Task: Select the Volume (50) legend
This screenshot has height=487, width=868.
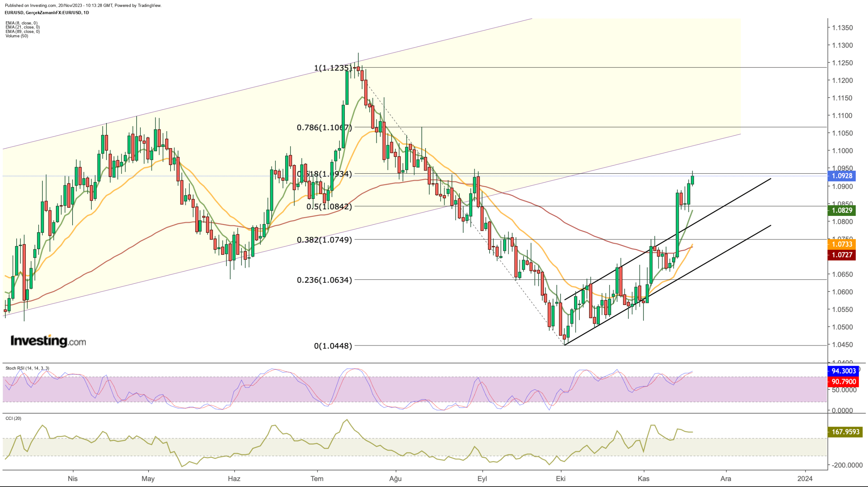Action: tap(17, 36)
